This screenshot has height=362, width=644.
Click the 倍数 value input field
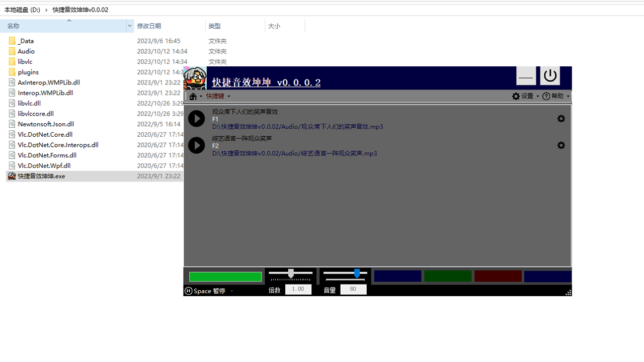tap(298, 289)
